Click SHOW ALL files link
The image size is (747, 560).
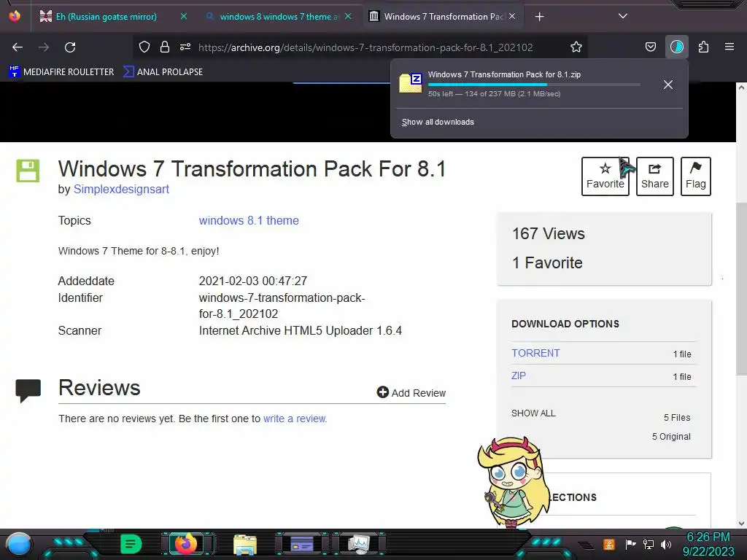[x=533, y=413]
